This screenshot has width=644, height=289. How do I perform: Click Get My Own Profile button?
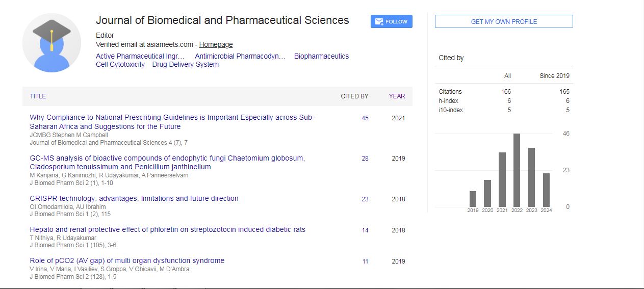click(503, 21)
